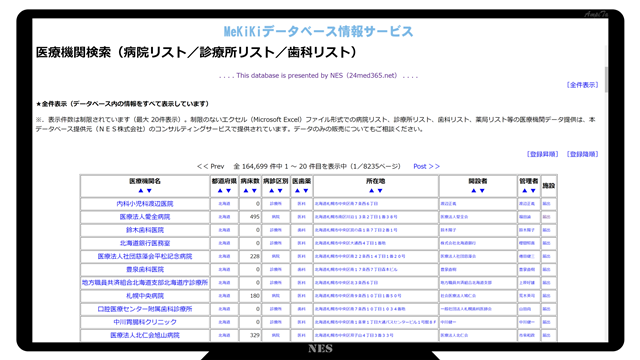
Task: Sort 医療機関名 column descending arrow
Action: coord(149,191)
